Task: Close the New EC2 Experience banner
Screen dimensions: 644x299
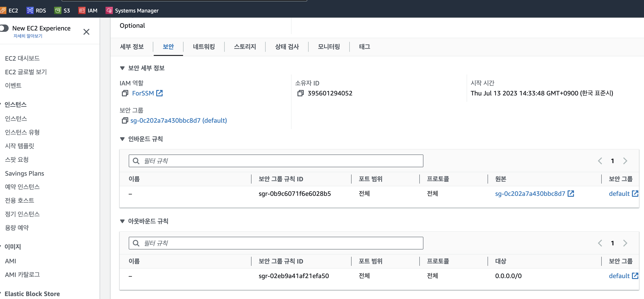Action: 86,32
